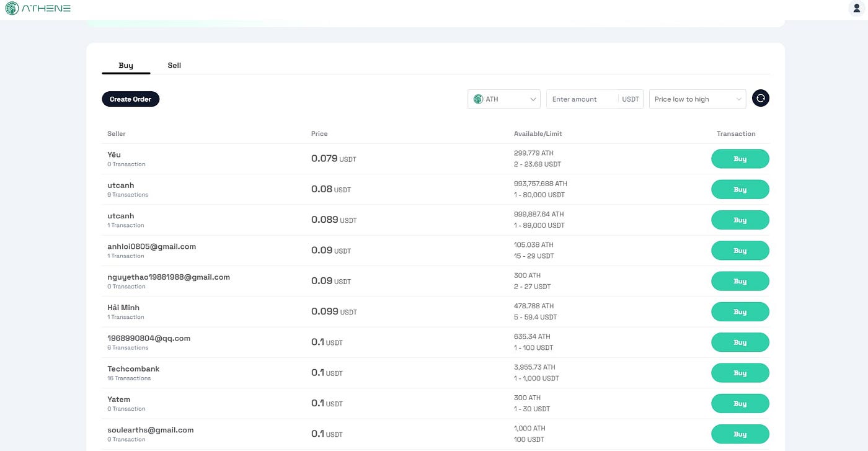The height and width of the screenshot is (451, 868).
Task: Buy from utcanh at 0.08 USDT
Action: 740,189
